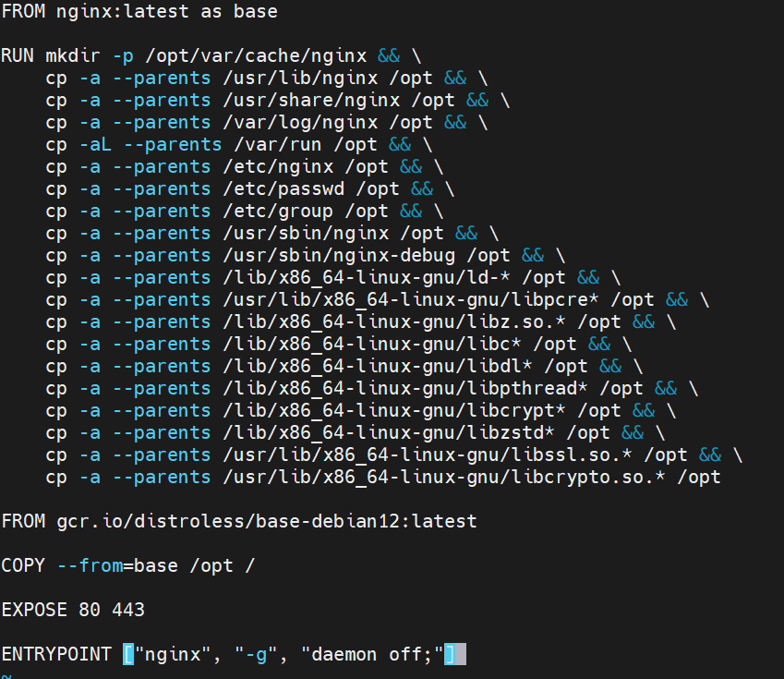This screenshot has height=679, width=784.
Task: Click path ending in 'libpthread*'
Action: coord(405,388)
